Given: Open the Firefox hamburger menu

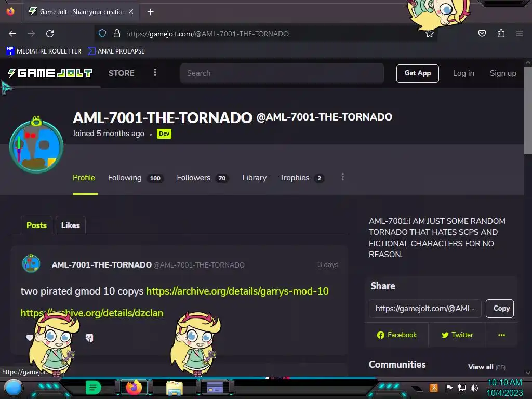Looking at the screenshot, I should pos(520,33).
